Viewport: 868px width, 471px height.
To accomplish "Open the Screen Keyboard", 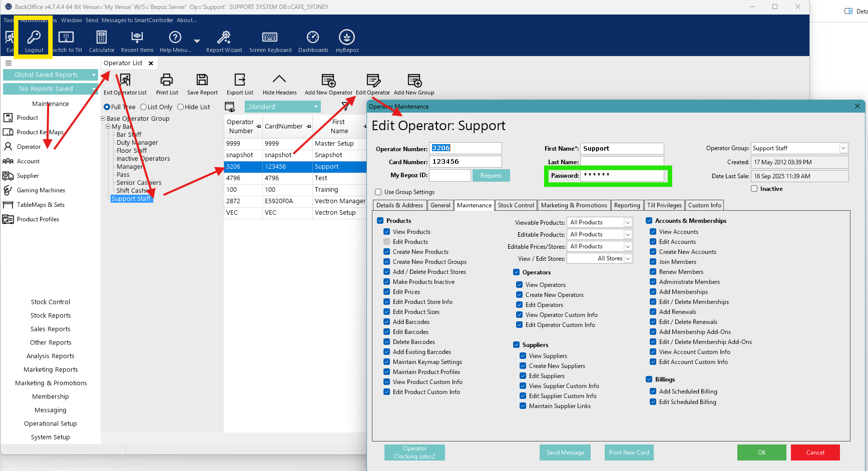I will tap(270, 38).
